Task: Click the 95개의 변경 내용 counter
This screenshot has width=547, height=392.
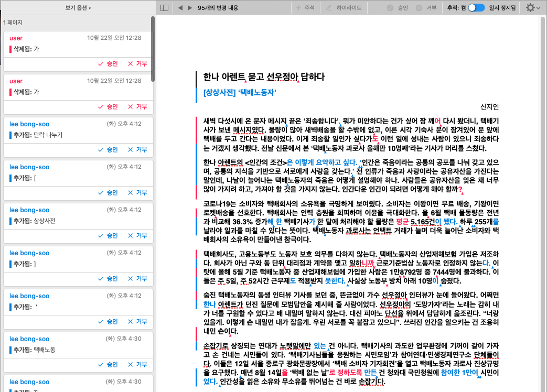Action: click(218, 8)
